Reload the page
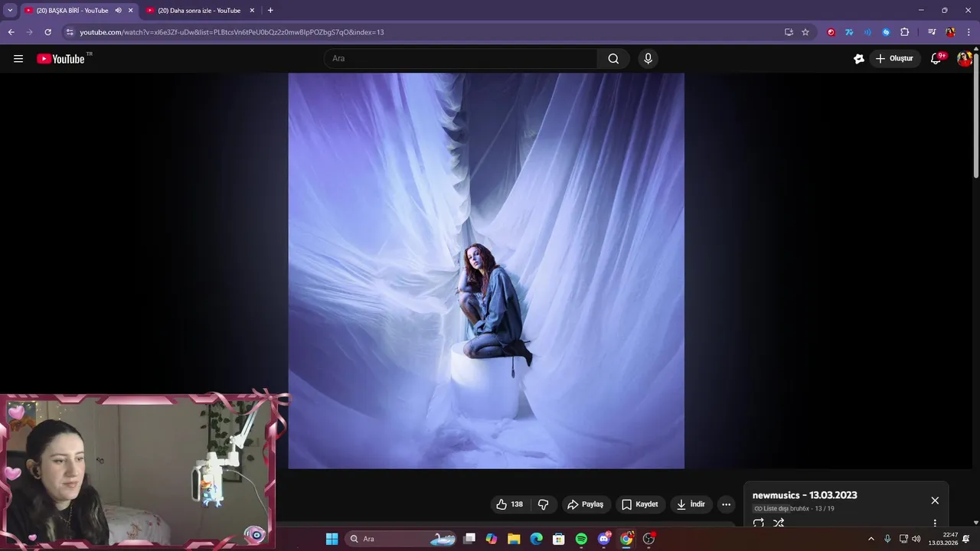 (47, 32)
